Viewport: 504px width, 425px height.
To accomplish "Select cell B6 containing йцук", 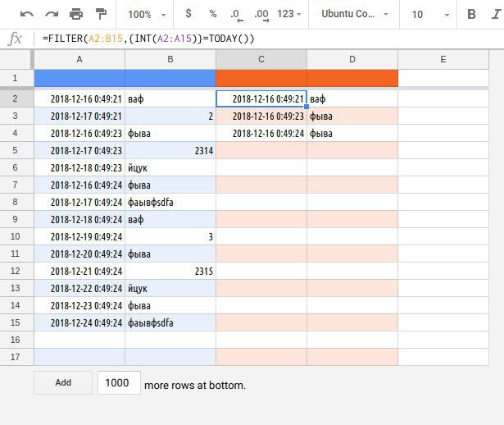I will [x=170, y=167].
